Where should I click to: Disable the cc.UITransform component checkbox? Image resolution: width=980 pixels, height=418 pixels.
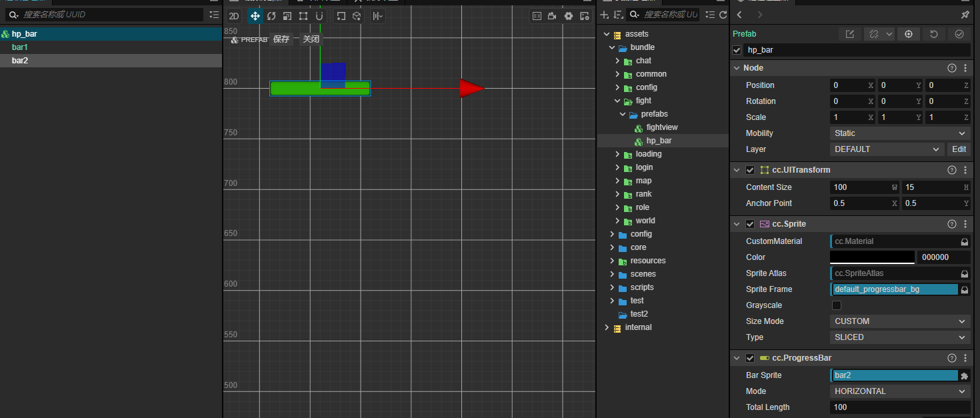point(750,170)
